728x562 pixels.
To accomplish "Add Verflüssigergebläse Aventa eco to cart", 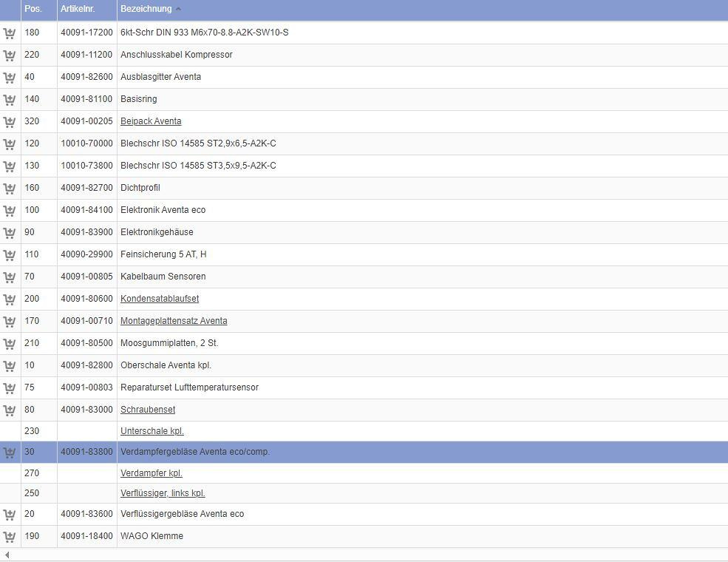I will coord(10,514).
